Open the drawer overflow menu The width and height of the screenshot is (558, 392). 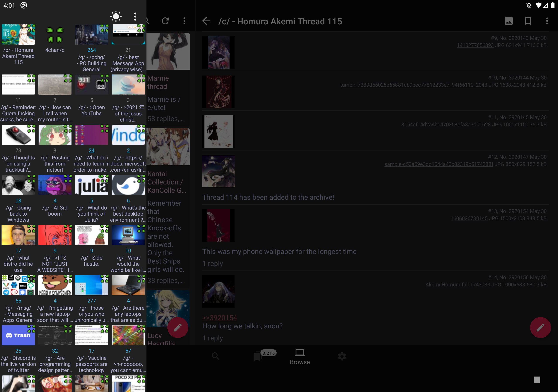tap(135, 17)
